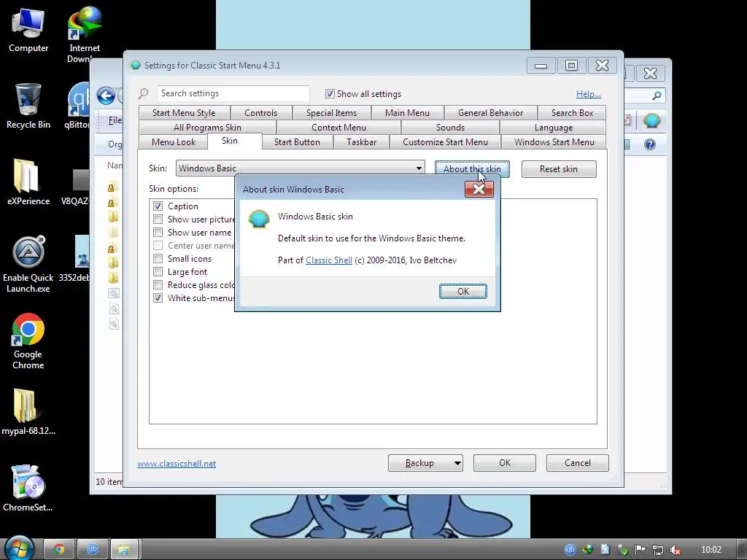Open Internet Download Manager desktop icon
747x560 pixels.
coord(85,34)
